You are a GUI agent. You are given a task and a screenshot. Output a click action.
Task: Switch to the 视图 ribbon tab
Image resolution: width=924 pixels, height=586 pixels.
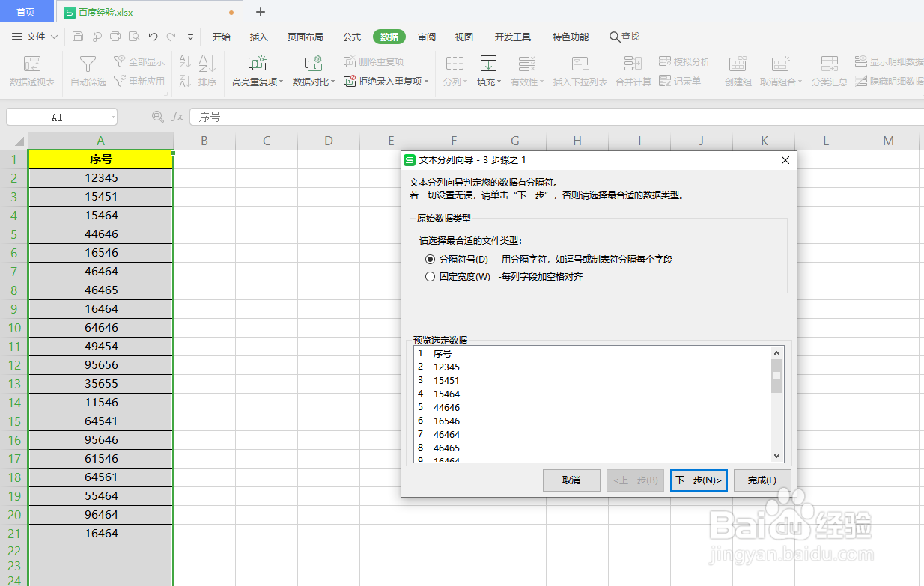tap(464, 37)
